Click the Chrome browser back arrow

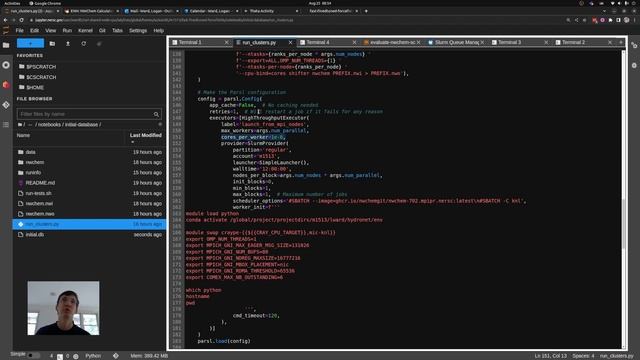[x=5, y=20]
